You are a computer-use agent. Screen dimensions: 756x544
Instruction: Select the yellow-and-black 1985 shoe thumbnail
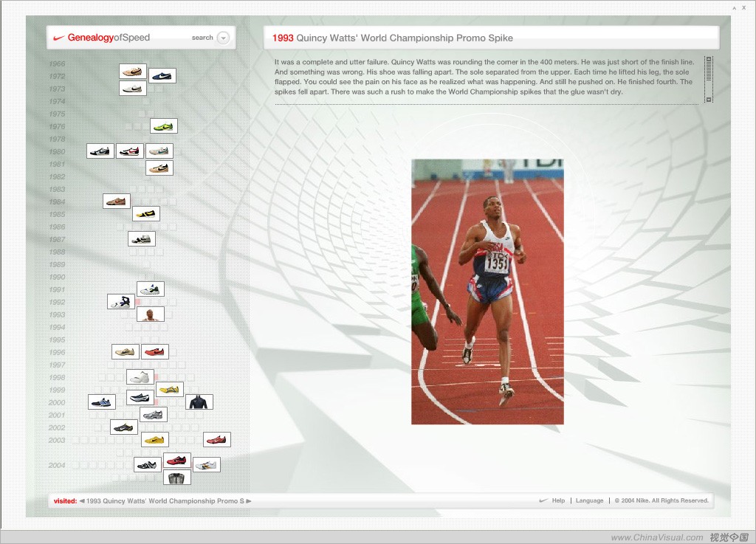pyautogui.click(x=146, y=213)
